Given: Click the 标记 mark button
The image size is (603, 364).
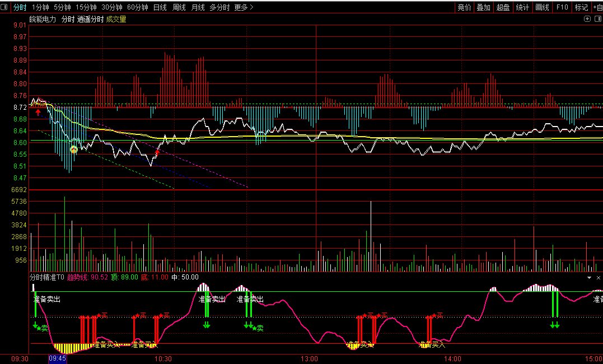Looking at the screenshot, I should point(581,7).
